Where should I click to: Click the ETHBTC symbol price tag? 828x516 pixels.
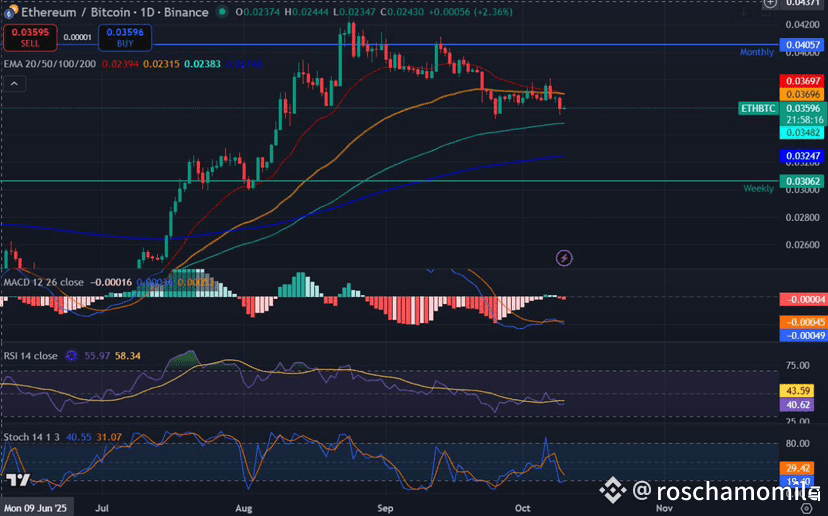[758, 109]
